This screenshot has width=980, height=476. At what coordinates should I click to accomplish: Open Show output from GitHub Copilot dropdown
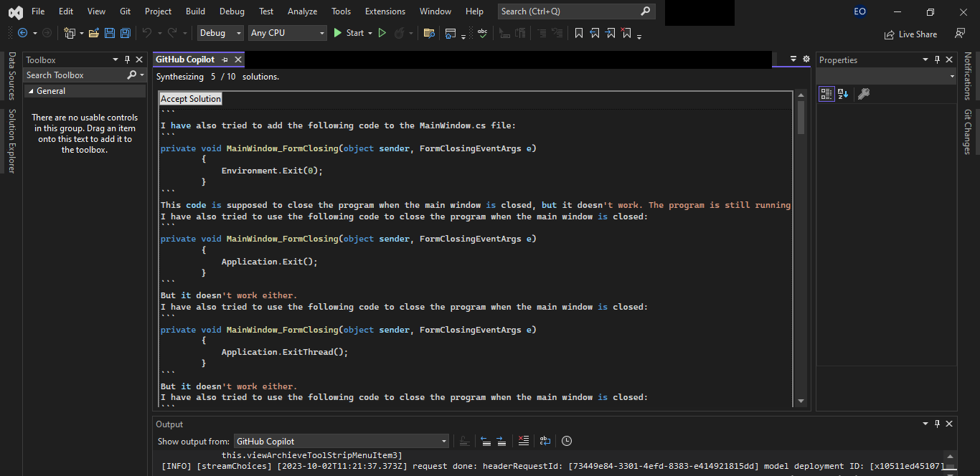pos(341,441)
